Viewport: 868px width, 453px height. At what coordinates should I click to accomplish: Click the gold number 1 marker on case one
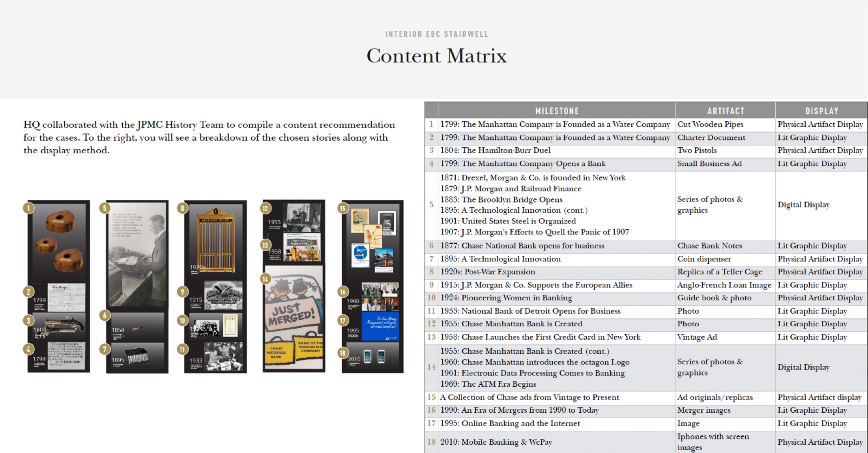pos(28,208)
